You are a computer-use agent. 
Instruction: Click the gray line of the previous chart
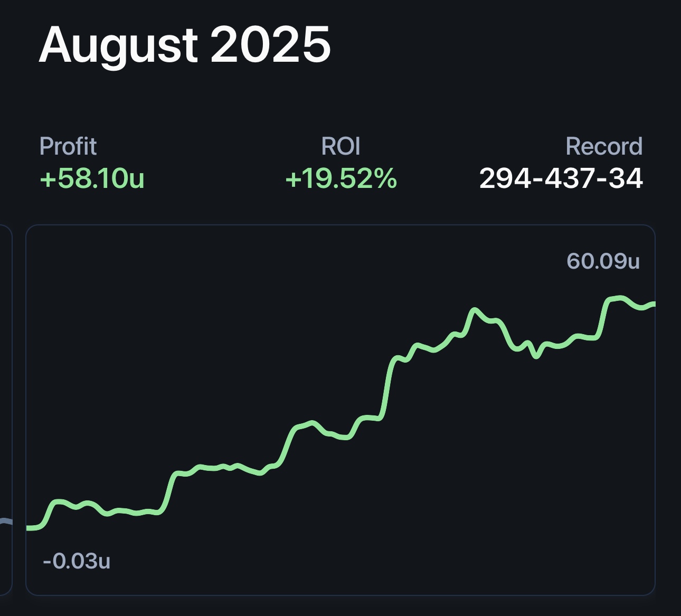pos(5,522)
